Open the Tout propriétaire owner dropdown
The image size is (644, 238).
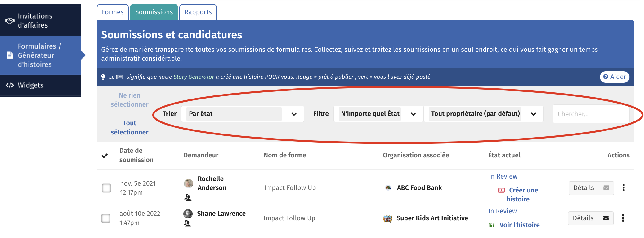point(484,114)
